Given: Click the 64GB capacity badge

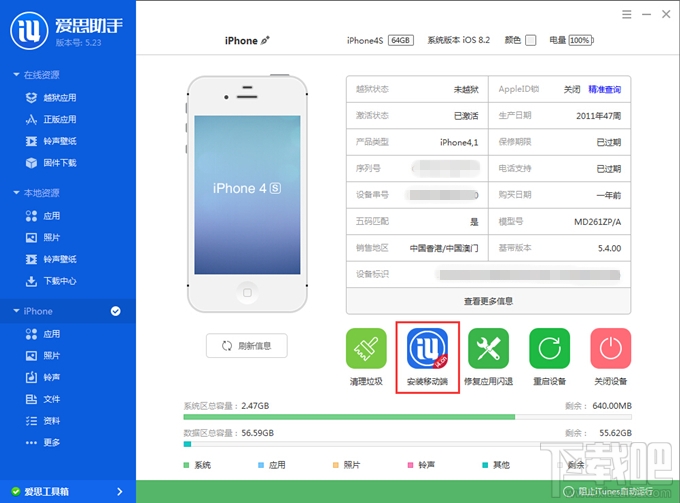Looking at the screenshot, I should tap(401, 40).
